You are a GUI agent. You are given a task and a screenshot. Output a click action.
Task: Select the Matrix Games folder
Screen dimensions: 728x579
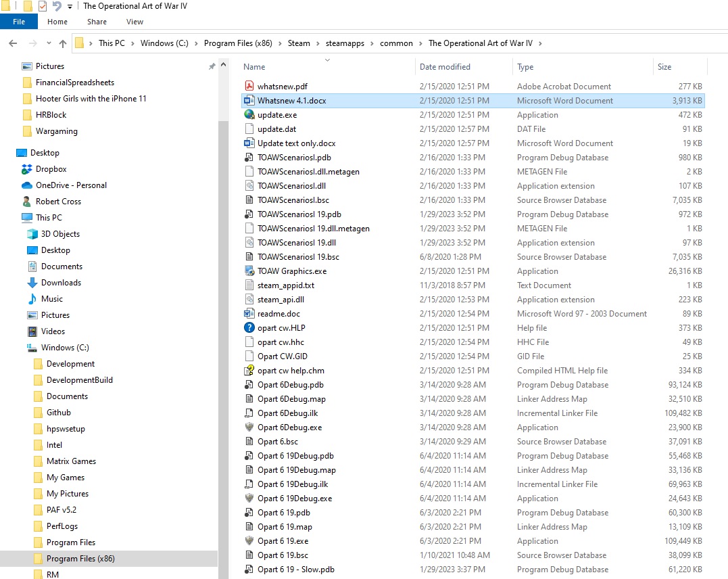pos(71,461)
